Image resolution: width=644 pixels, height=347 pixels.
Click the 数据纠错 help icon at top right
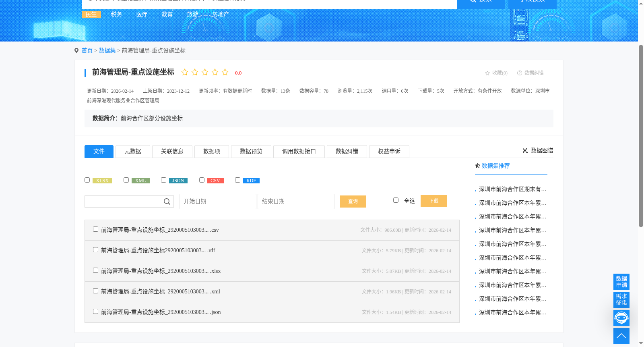[520, 73]
